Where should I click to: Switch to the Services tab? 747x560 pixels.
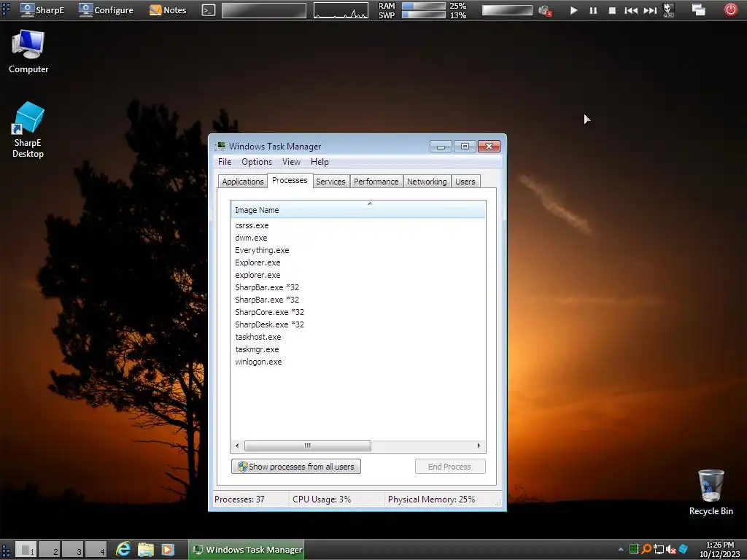pyautogui.click(x=330, y=182)
